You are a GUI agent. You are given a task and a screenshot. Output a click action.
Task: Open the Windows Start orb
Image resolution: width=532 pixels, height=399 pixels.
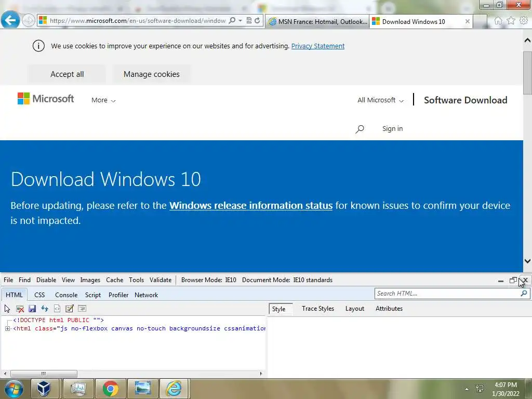[14, 389]
